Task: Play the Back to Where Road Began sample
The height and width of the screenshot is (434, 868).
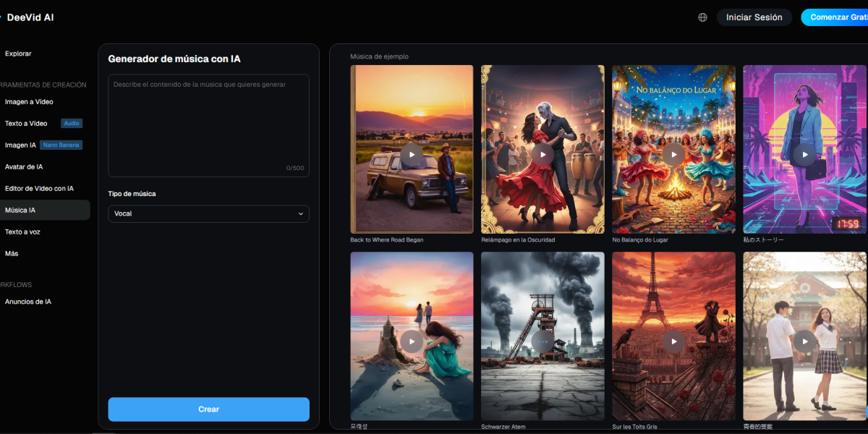Action: click(412, 155)
